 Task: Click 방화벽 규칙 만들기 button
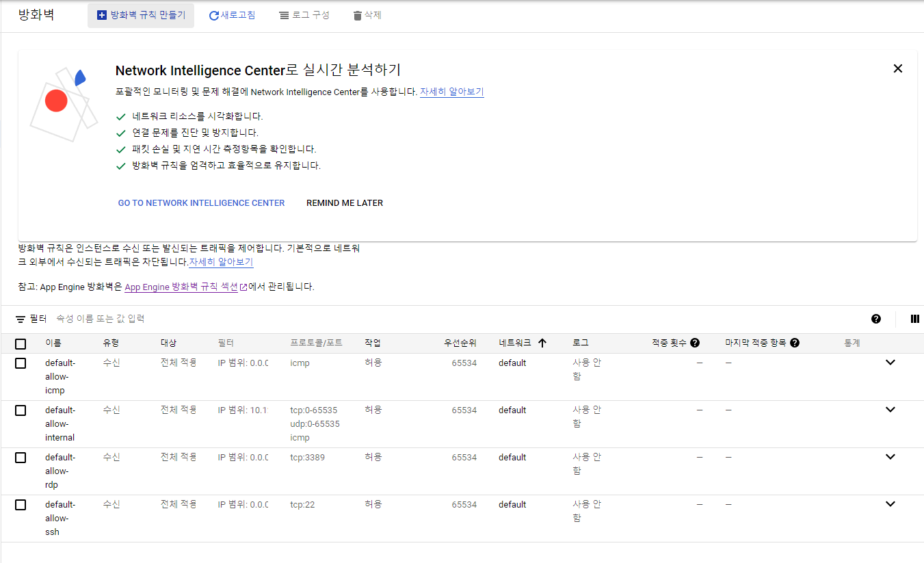[x=141, y=15]
